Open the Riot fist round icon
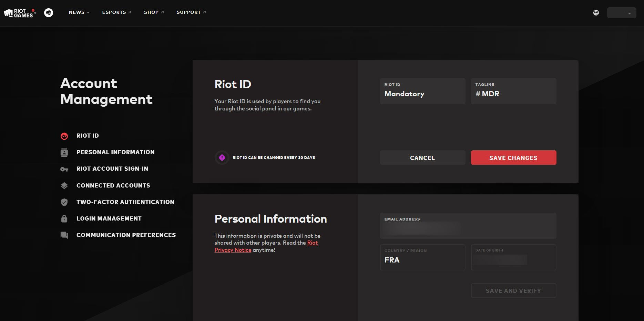 (x=49, y=13)
